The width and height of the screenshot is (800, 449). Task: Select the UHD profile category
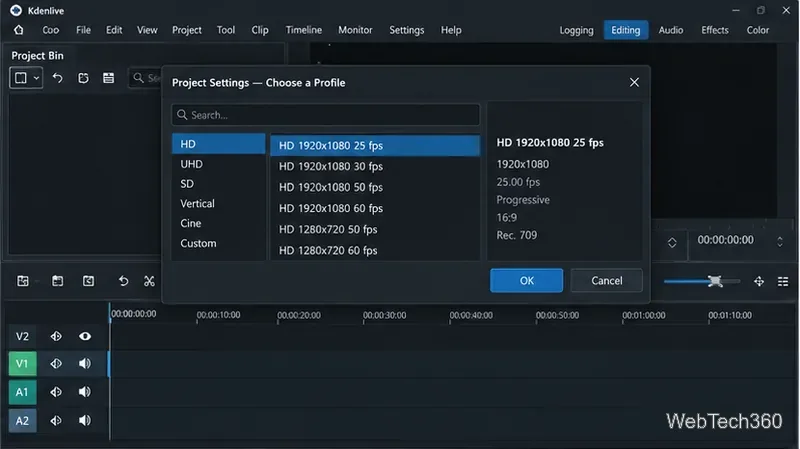pos(218,164)
